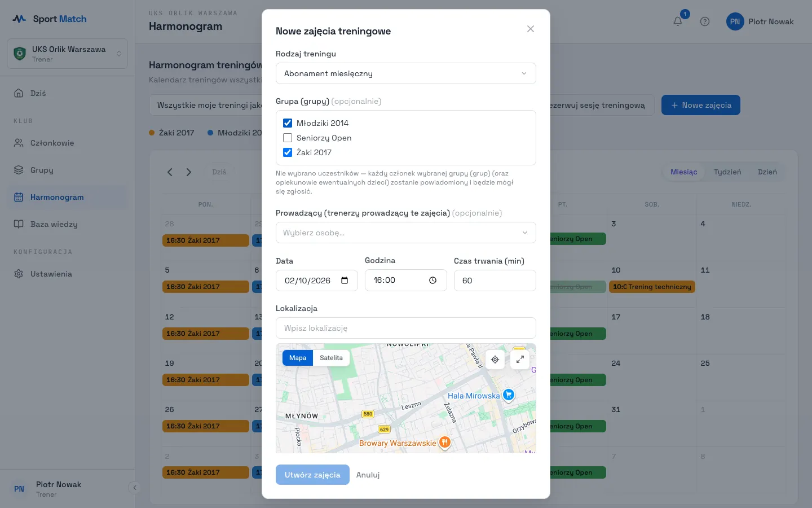Open Dziś in the sidebar
Image resolution: width=812 pixels, height=508 pixels.
tap(68, 93)
